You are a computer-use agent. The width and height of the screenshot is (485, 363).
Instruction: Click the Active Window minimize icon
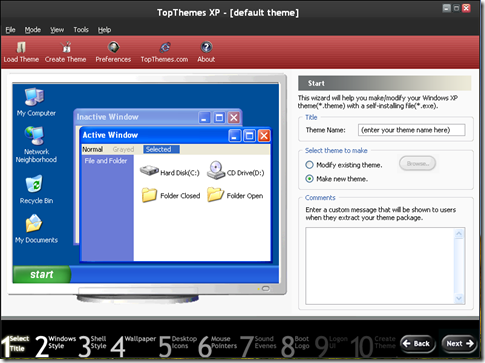coord(235,136)
